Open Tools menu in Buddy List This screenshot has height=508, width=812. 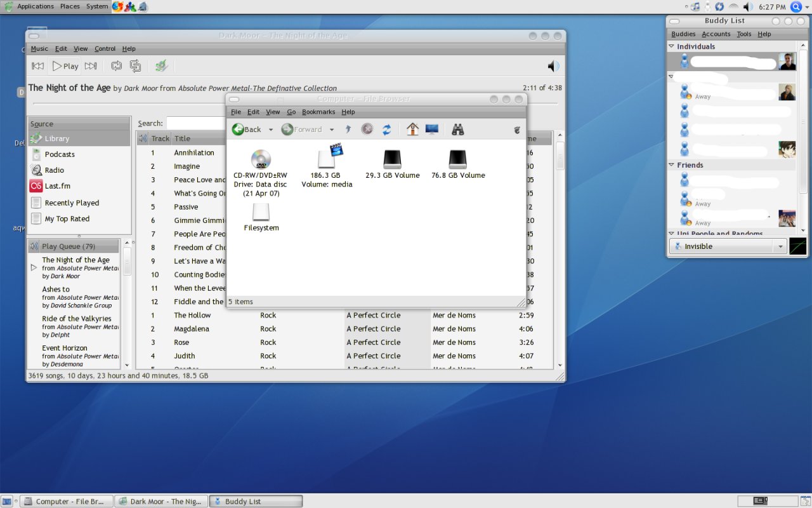(744, 34)
